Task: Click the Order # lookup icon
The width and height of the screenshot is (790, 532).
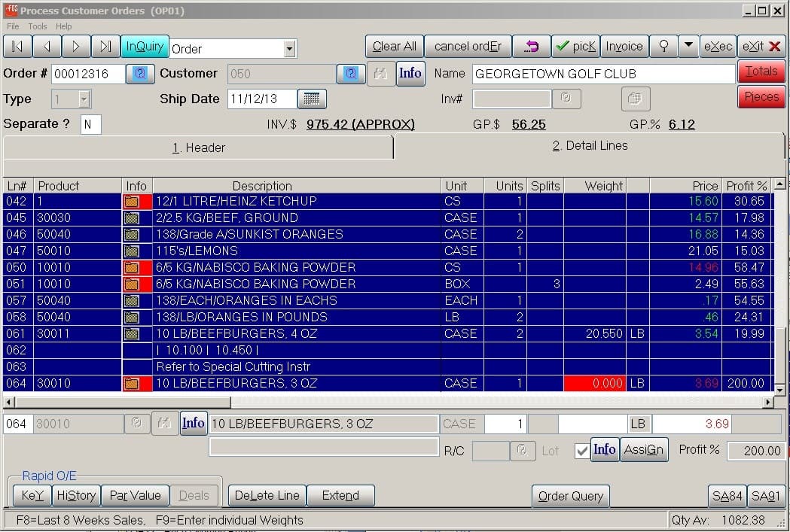Action: pos(139,74)
